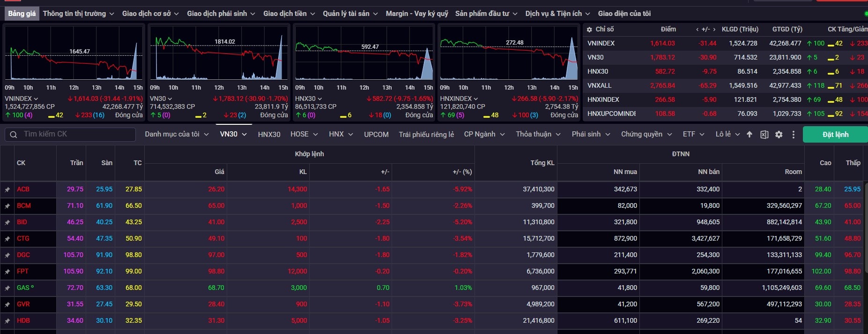Click the Đặt lệnh button

pos(835,135)
